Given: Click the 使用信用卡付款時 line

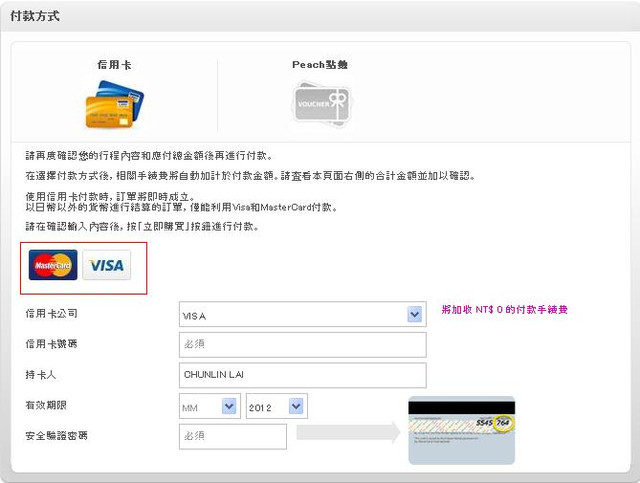Looking at the screenshot, I should 110,196.
